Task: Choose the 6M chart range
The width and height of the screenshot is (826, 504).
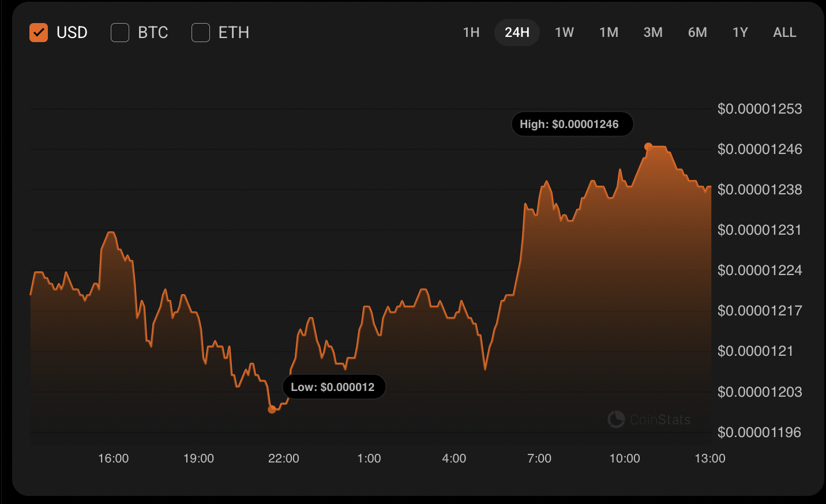Action: coord(697,32)
